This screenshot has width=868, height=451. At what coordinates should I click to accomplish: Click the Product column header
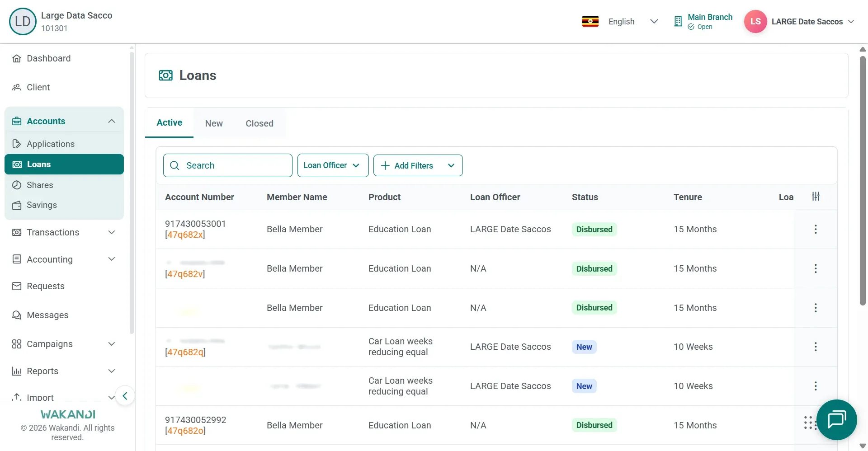click(384, 197)
